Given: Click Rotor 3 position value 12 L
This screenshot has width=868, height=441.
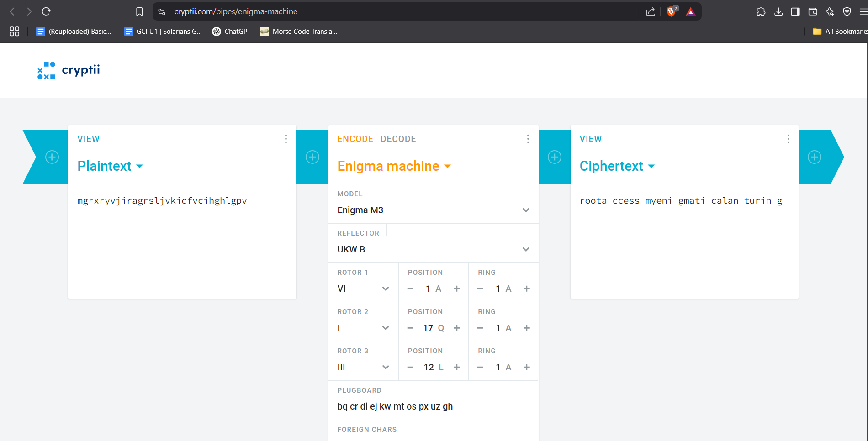Looking at the screenshot, I should pos(434,367).
